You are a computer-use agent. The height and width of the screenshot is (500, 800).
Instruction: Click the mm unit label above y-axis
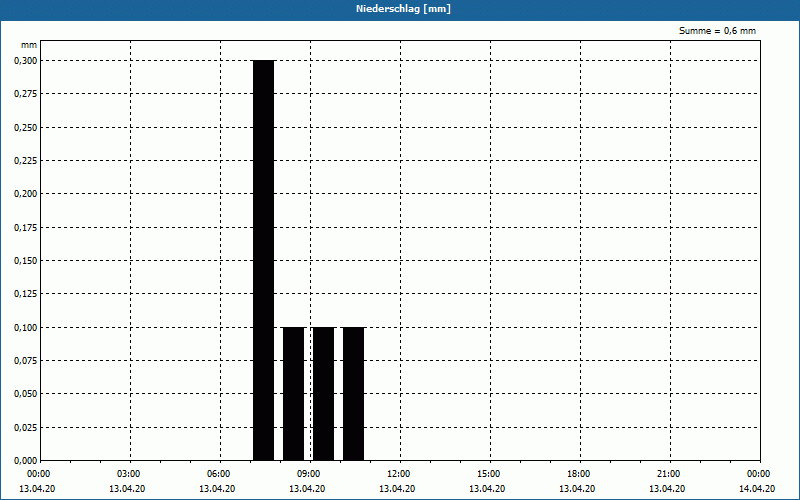point(29,45)
